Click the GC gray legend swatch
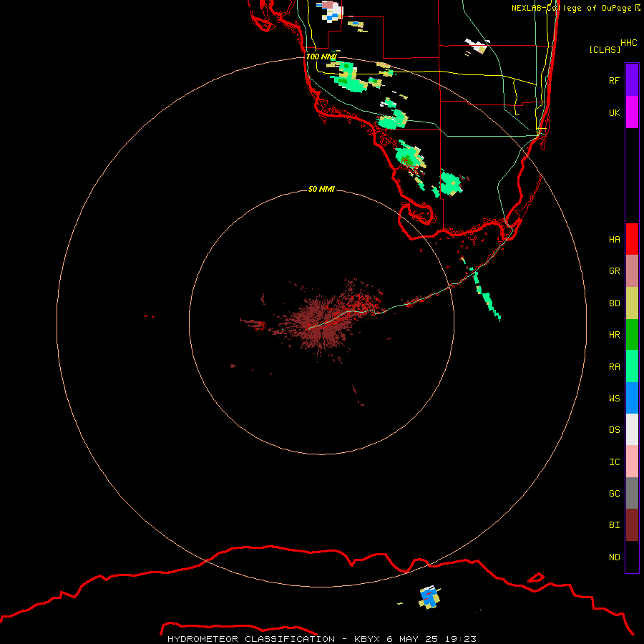The image size is (644, 644). [x=632, y=493]
